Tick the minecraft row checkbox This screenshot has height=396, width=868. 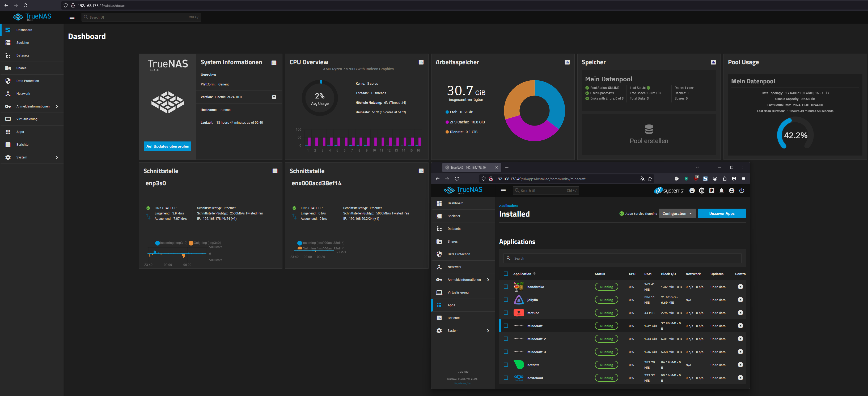coord(506,326)
